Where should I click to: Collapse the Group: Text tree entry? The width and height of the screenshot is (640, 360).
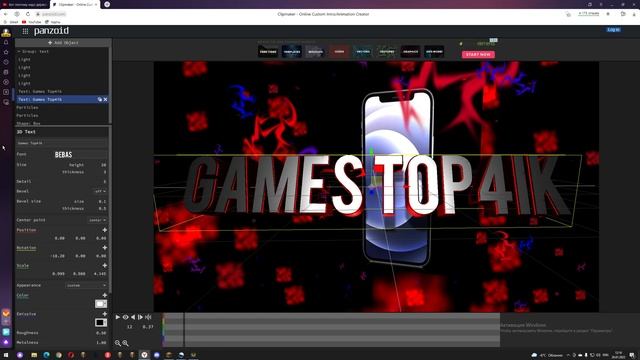click(18, 51)
